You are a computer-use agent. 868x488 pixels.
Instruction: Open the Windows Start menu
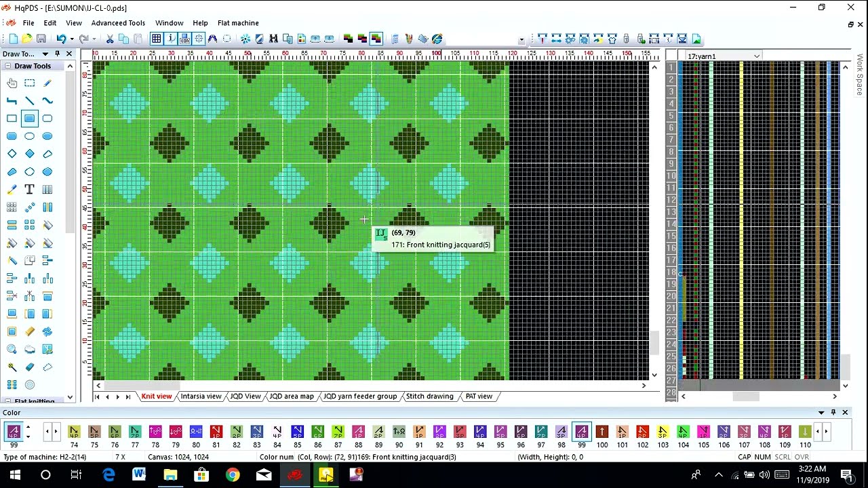[x=15, y=475]
